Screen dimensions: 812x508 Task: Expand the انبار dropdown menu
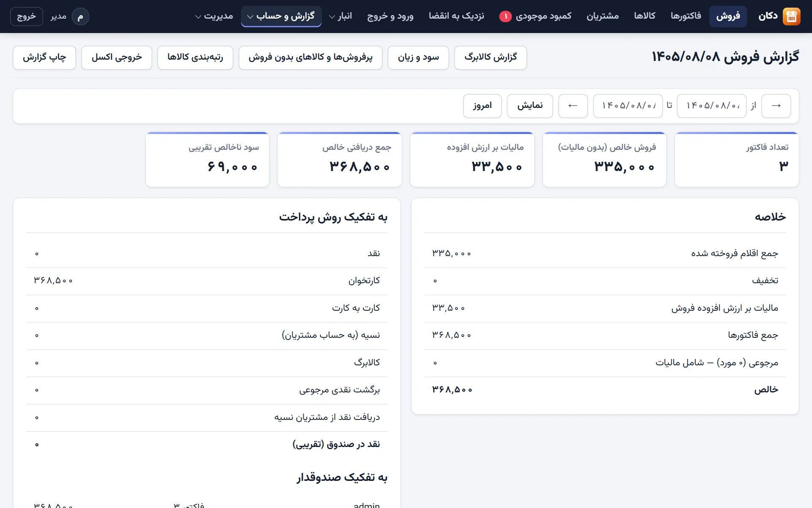point(340,17)
